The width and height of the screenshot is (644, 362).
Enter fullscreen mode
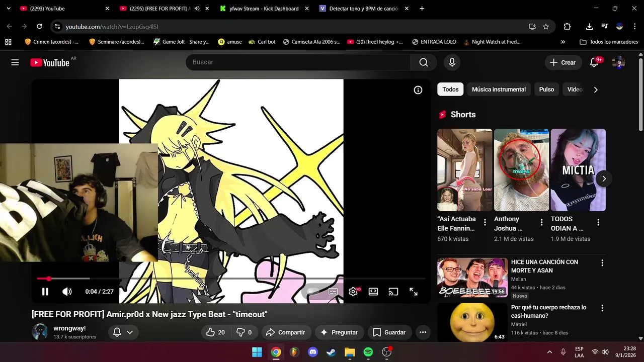(414, 292)
